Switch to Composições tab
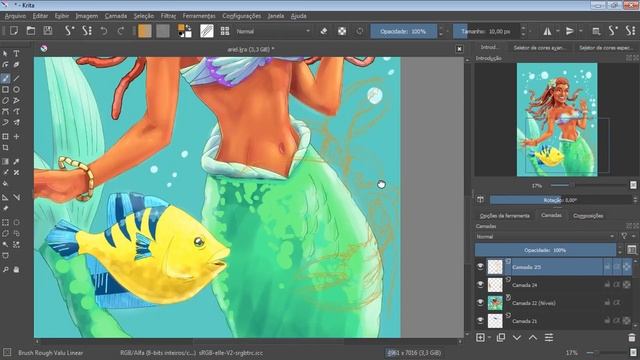The height and width of the screenshot is (360, 640). pyautogui.click(x=588, y=216)
